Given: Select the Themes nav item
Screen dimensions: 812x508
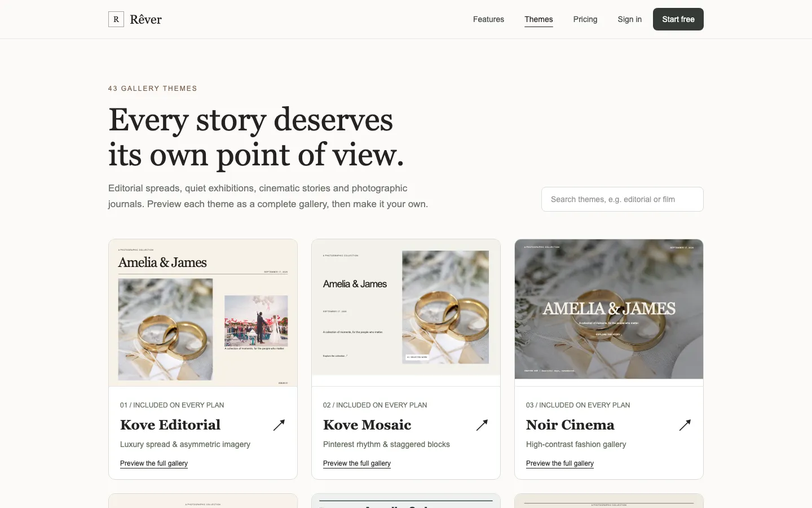Looking at the screenshot, I should pos(539,19).
